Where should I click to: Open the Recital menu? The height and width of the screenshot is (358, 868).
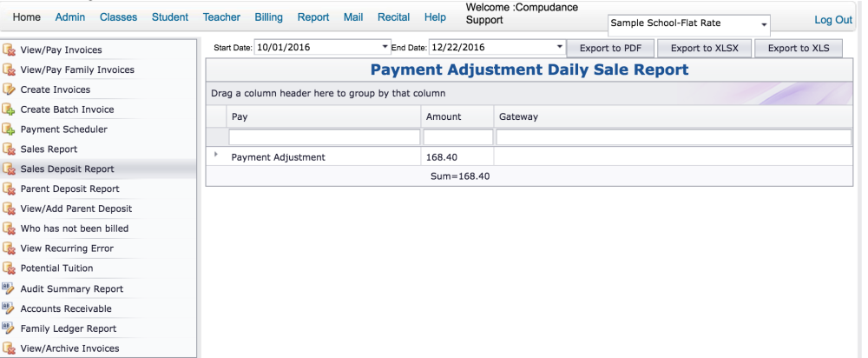(x=393, y=17)
